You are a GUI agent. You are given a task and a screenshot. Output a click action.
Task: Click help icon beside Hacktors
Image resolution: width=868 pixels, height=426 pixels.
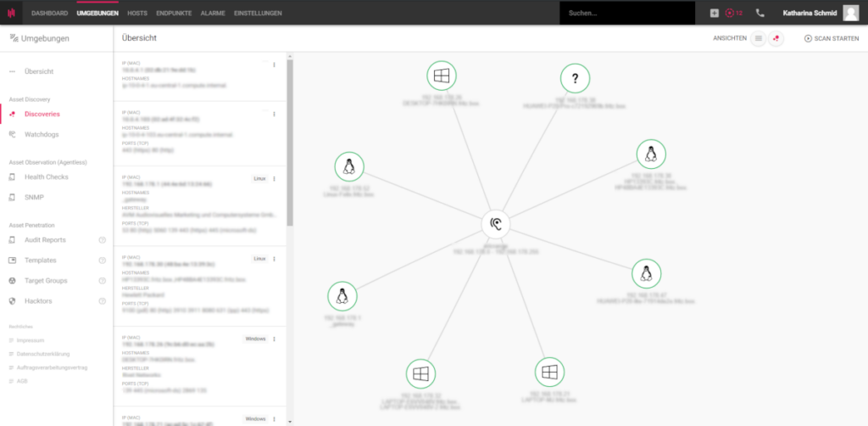(x=102, y=301)
